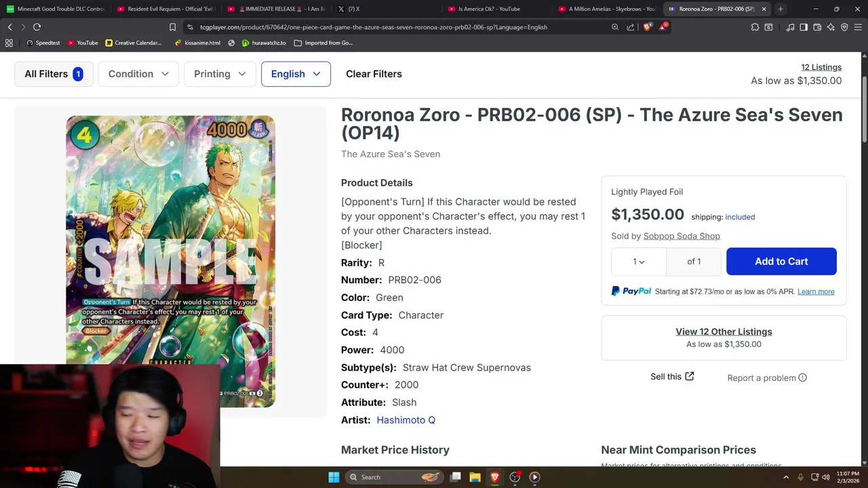Open the Hashimoto Q artist link
Screen dimensions: 868x488
point(406,420)
